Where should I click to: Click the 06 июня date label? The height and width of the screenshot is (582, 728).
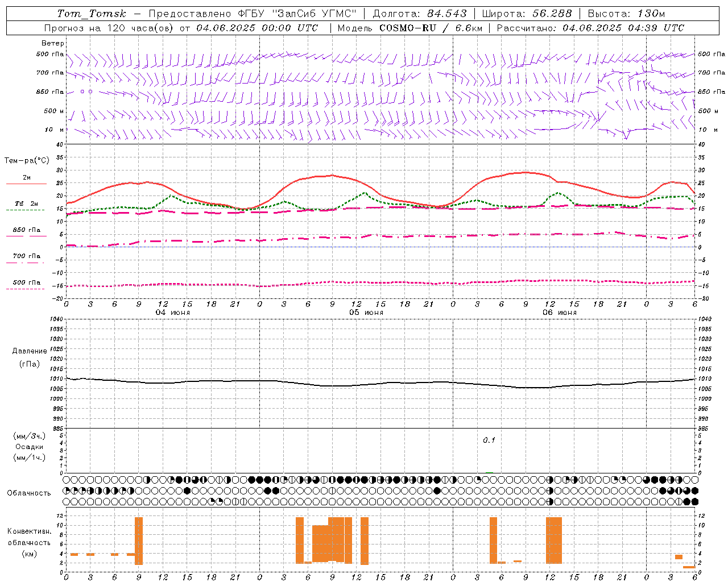pos(559,313)
